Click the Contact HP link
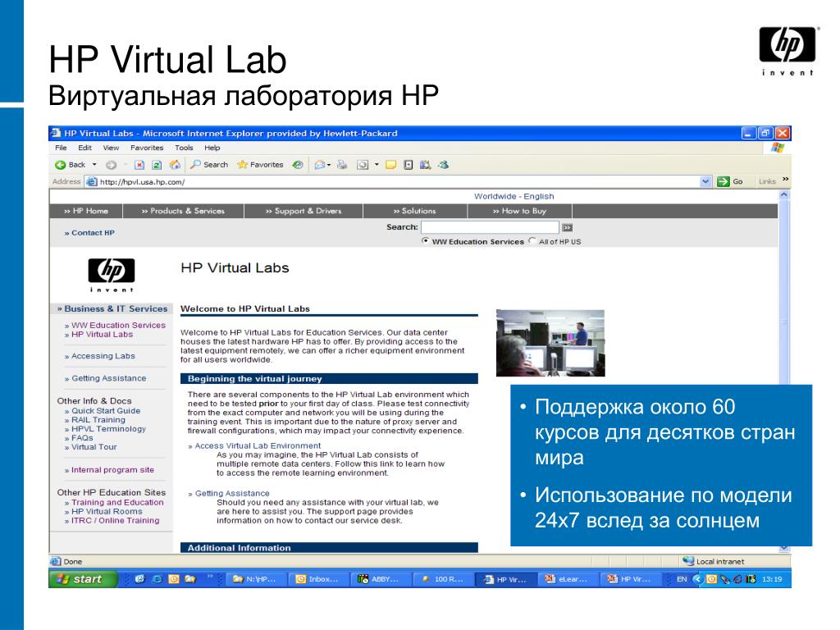Viewport: 840px width, 630px height. coord(89,233)
